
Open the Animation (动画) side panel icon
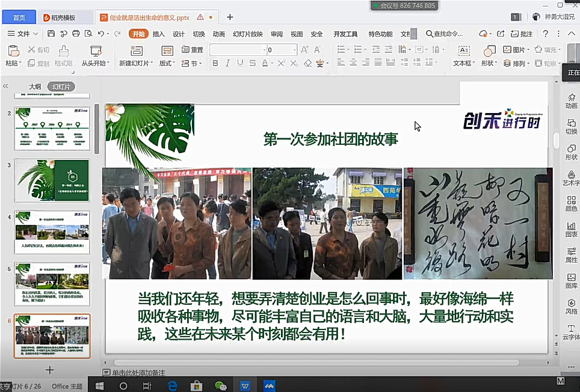click(571, 100)
